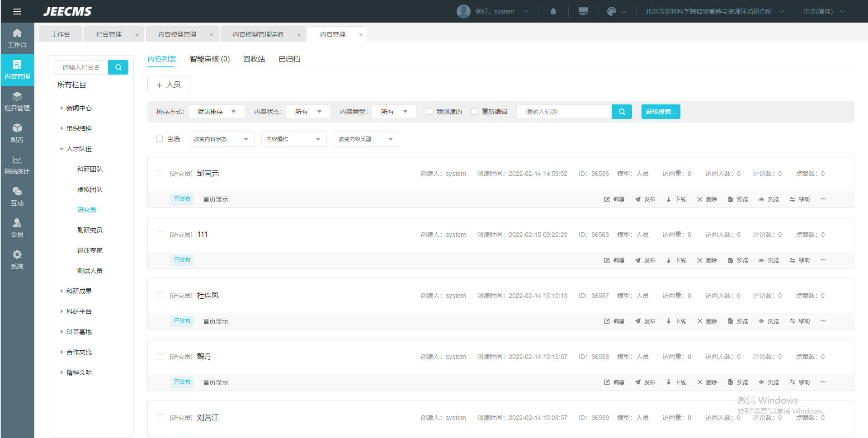Screen dimensions: 868x438
Task: Check the 全选 checkbox
Action: pyautogui.click(x=160, y=139)
